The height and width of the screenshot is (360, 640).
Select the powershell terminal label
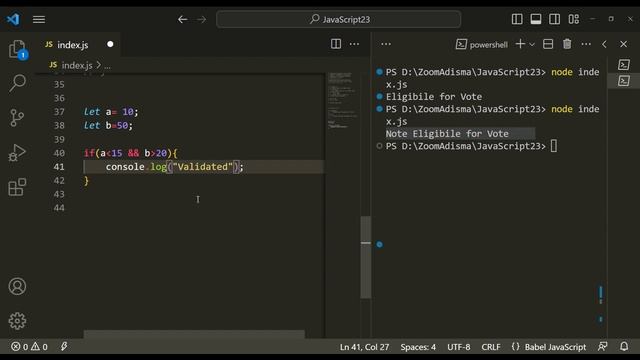482,44
